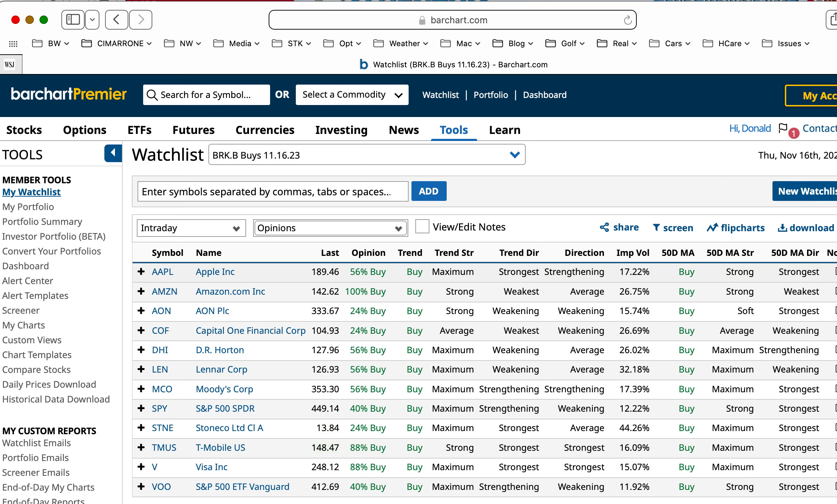The image size is (837, 504).
Task: Open the Options menu
Action: pos(85,130)
